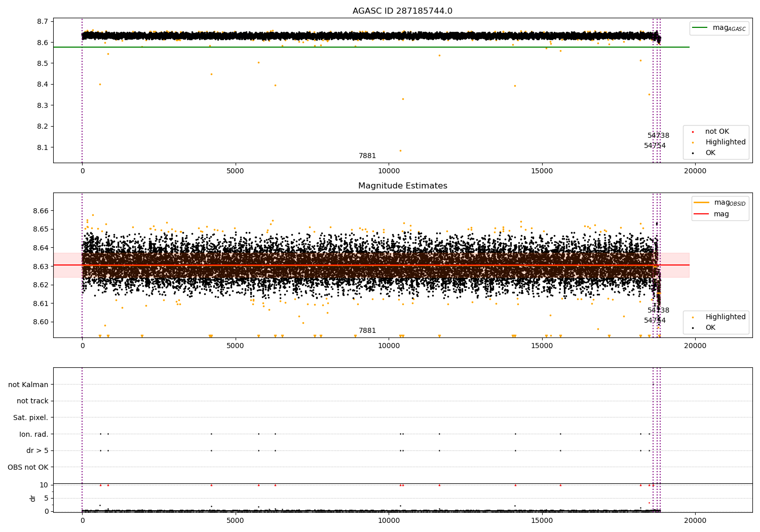Click the 8.1 tick label on top plot

43,147
